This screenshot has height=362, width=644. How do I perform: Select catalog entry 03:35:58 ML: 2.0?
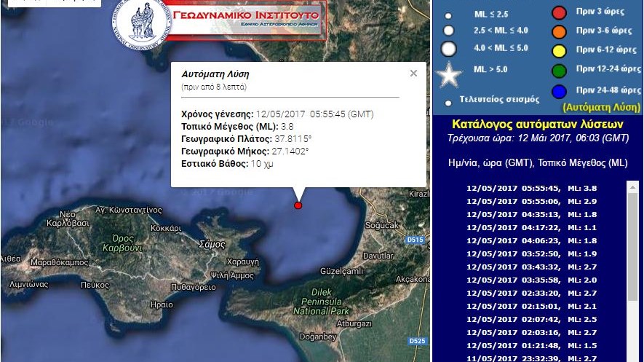pos(531,280)
